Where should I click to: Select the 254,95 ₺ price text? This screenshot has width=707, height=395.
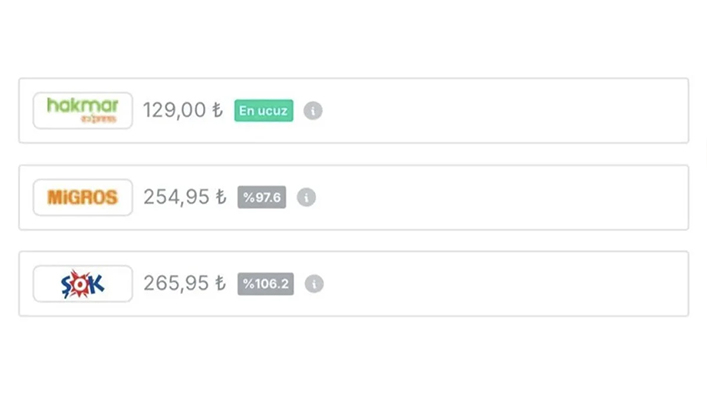(185, 197)
